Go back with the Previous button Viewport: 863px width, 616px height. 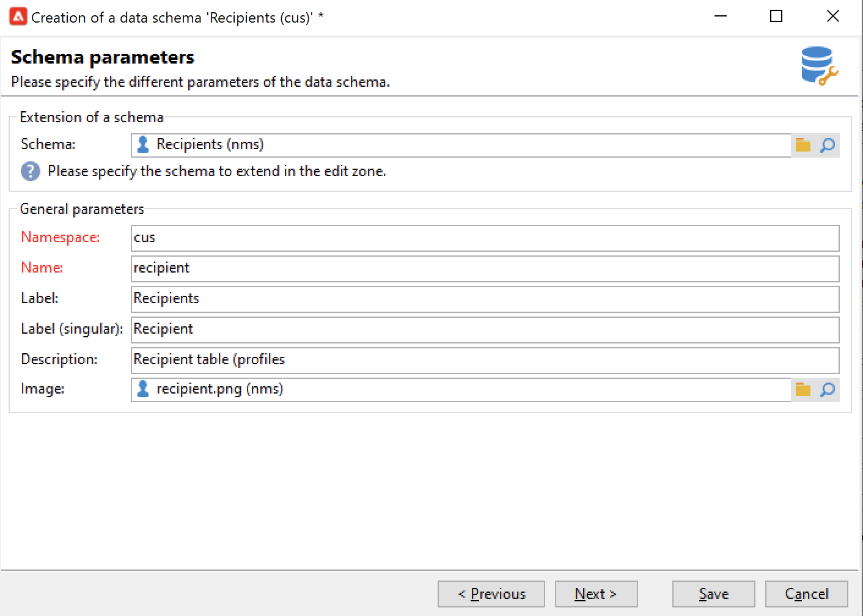click(x=491, y=594)
